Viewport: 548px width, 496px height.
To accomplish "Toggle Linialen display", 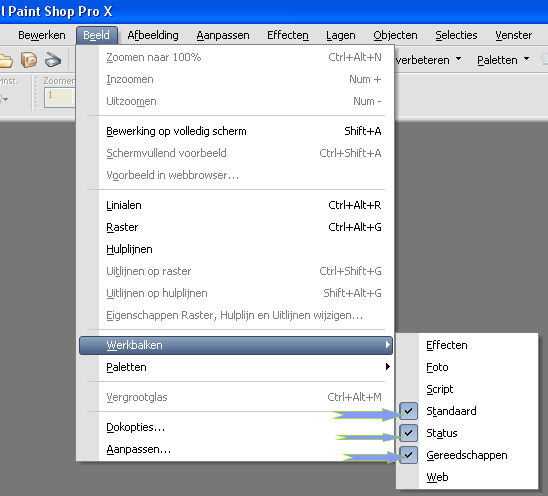I will pos(236,205).
